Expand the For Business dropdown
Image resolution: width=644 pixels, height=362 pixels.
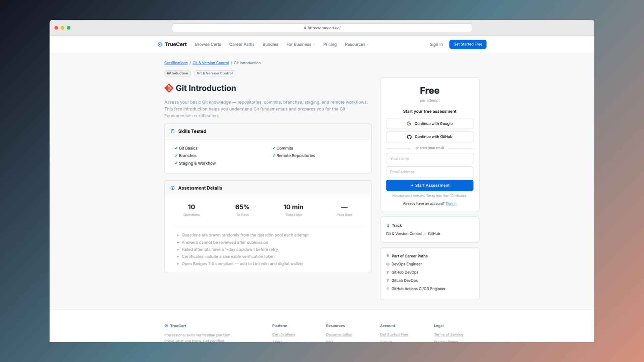click(300, 44)
